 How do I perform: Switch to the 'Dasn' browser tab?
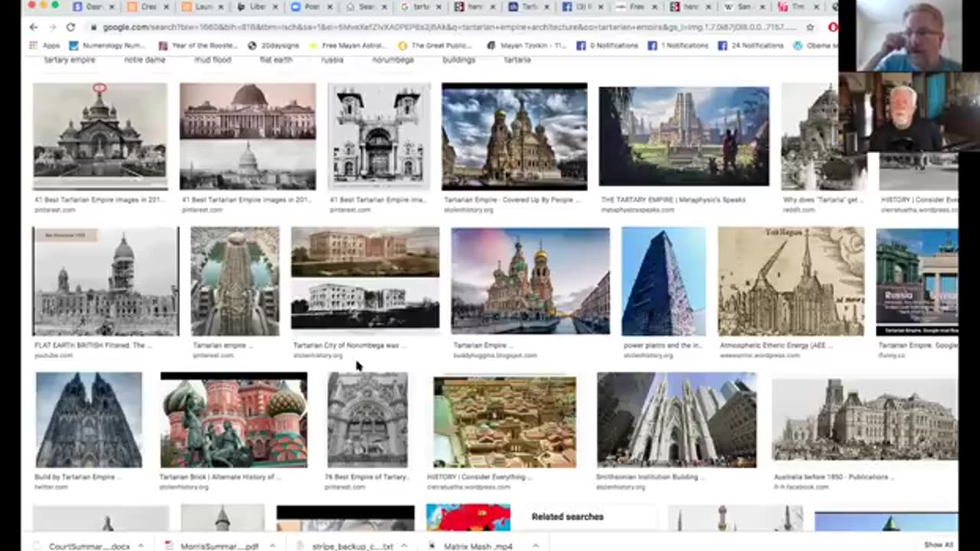[93, 7]
